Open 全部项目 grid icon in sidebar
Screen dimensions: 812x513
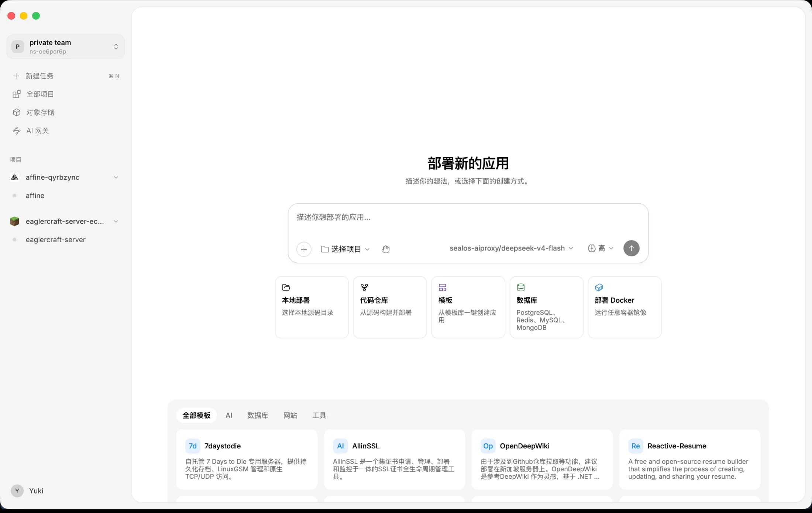point(16,94)
